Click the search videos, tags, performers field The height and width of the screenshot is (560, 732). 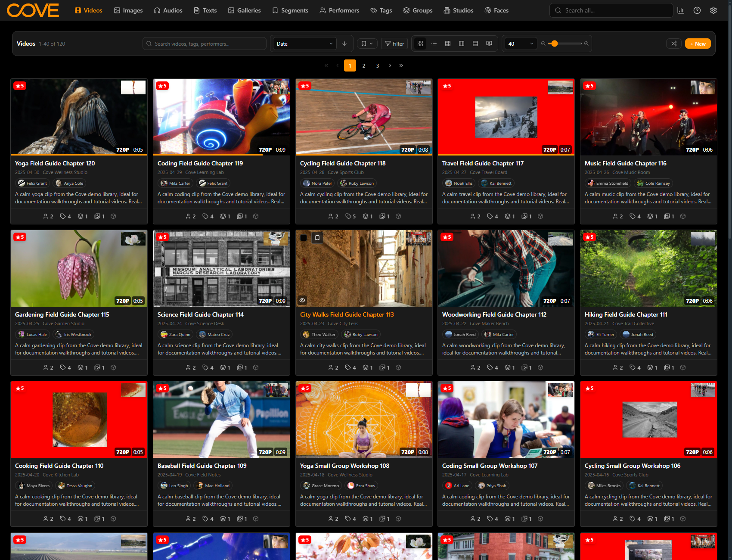pos(205,44)
